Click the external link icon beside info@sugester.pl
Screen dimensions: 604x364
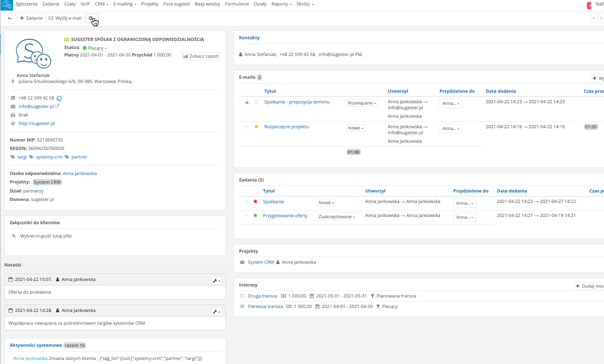pos(57,106)
